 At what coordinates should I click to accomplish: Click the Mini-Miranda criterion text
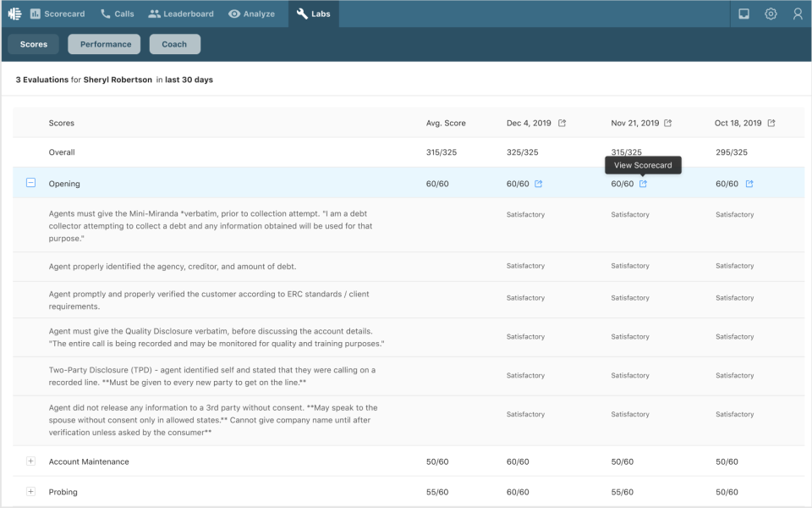[x=211, y=226]
